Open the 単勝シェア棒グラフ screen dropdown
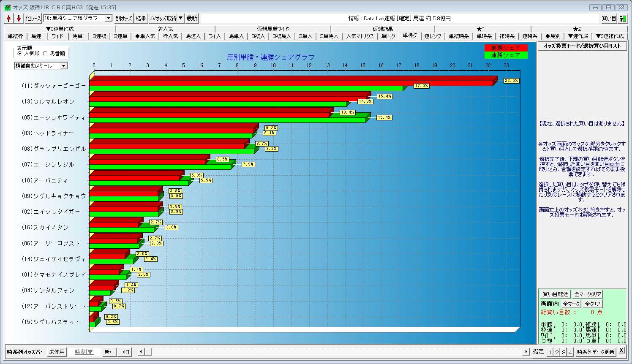 point(108,18)
